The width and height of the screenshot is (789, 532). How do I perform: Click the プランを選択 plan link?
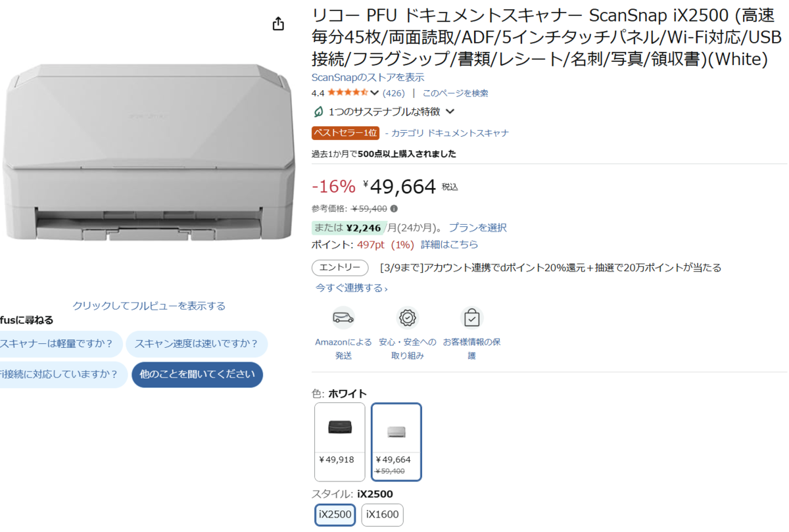coord(477,228)
